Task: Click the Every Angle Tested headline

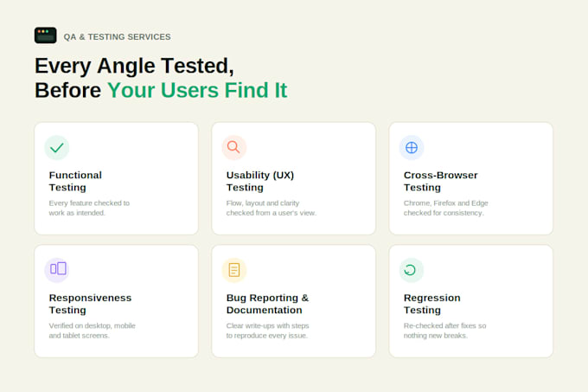Action: tap(134, 66)
